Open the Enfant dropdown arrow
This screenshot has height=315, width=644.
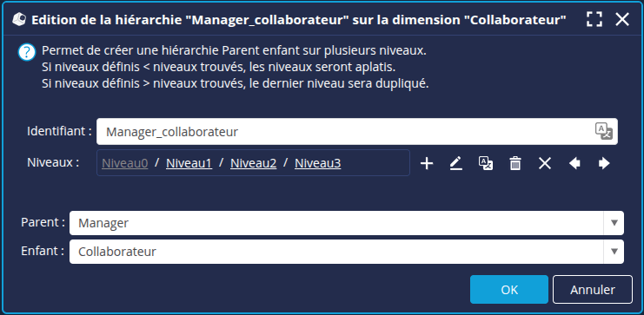[614, 252]
